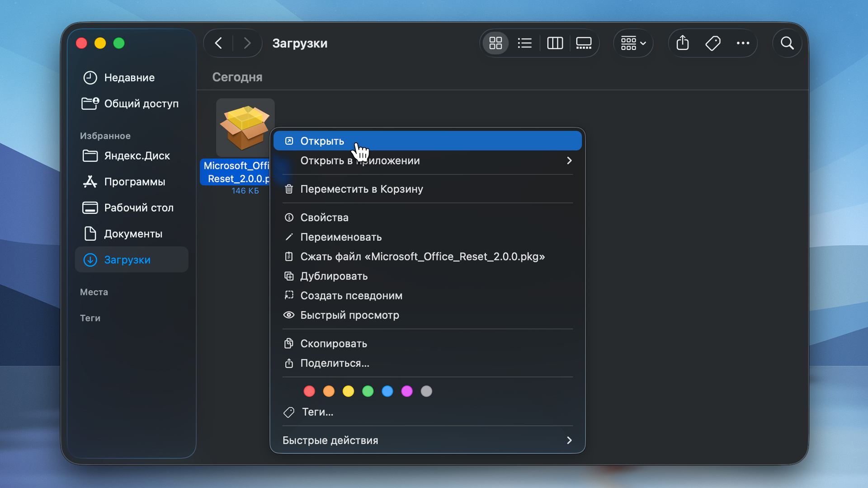Viewport: 868px width, 488px height.
Task: Click the tag toolbar icon
Action: pos(713,43)
